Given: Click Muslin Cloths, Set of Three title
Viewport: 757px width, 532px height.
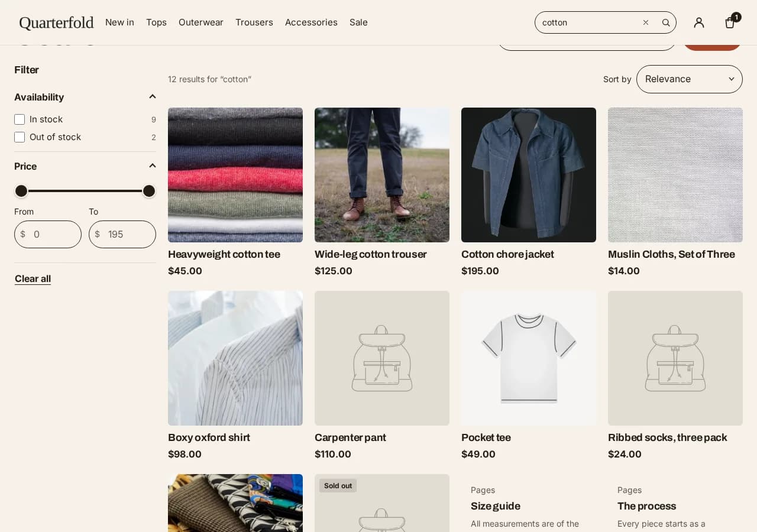Looking at the screenshot, I should pos(671,254).
